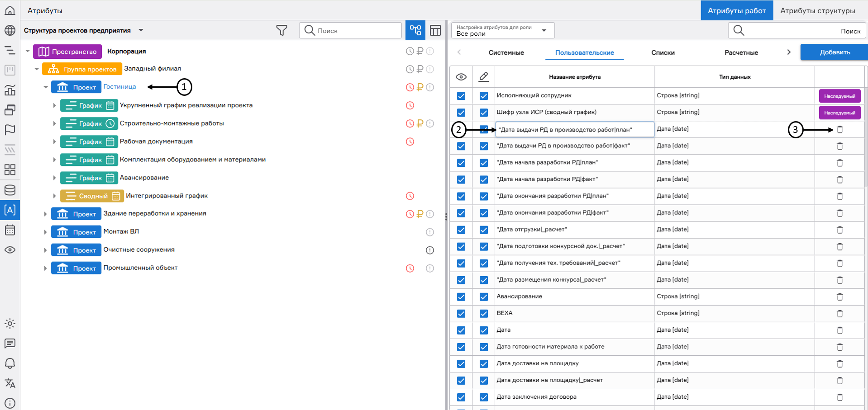Expand the "Монтаж ВЛ" project node

click(46, 232)
